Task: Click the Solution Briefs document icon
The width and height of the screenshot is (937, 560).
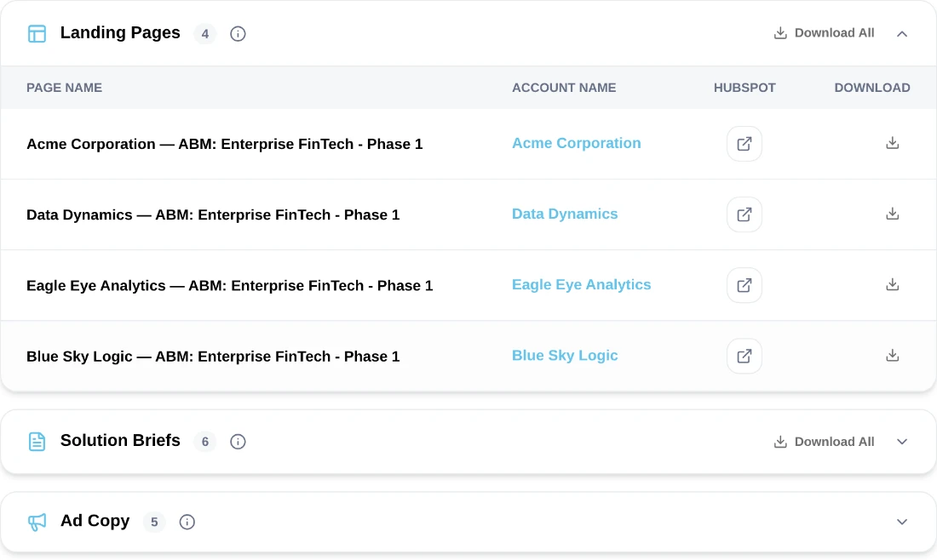Action: [37, 442]
